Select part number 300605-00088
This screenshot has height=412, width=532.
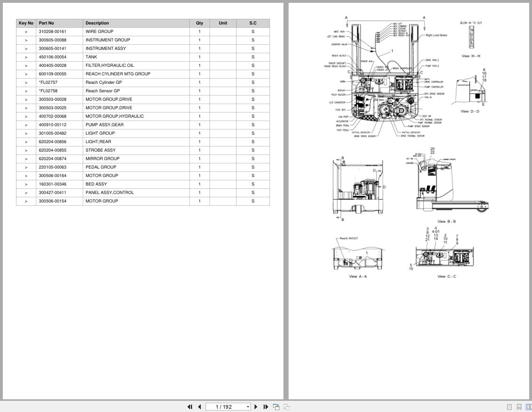(x=53, y=40)
